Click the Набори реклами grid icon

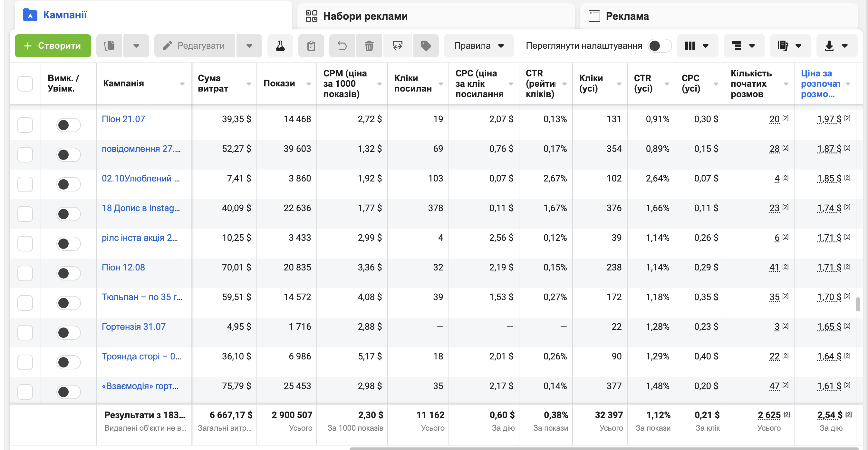click(311, 16)
